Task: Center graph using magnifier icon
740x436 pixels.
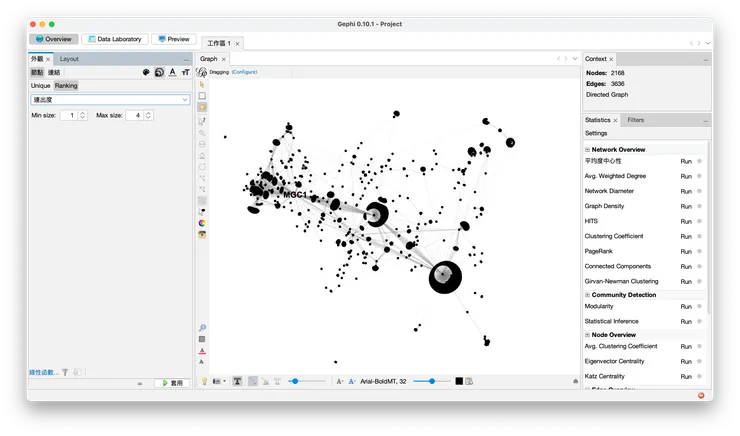Action: click(x=202, y=327)
